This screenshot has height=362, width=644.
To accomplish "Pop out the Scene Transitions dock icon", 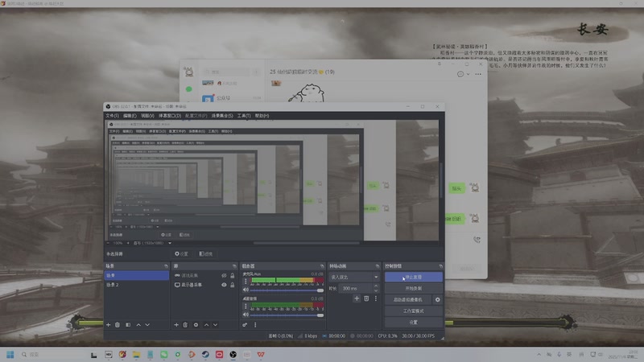I will click(378, 266).
